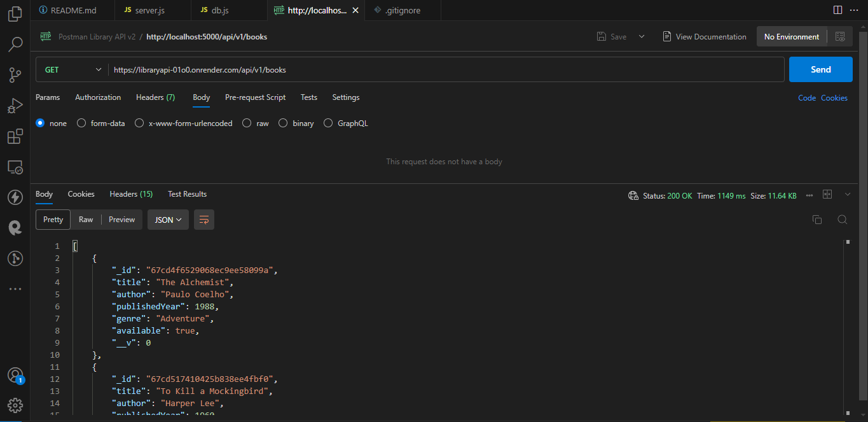868x422 pixels.
Task: Open the Accounts menu icon
Action: pos(15,375)
